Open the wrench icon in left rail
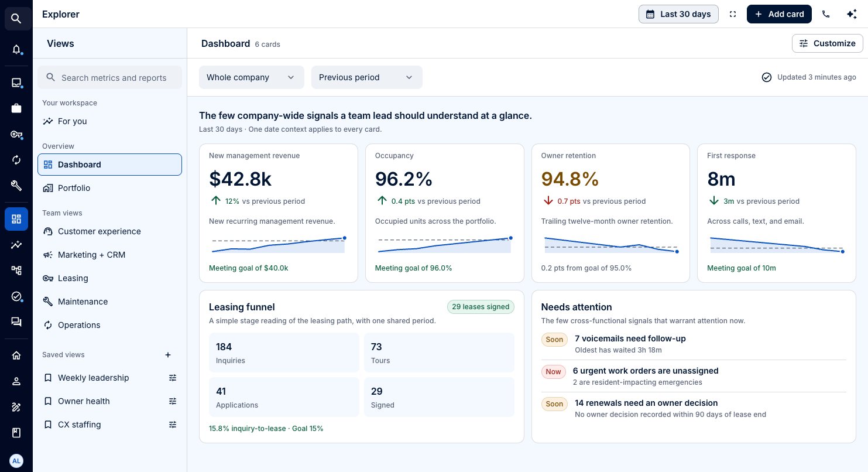Image resolution: width=868 pixels, height=472 pixels. pos(16,186)
